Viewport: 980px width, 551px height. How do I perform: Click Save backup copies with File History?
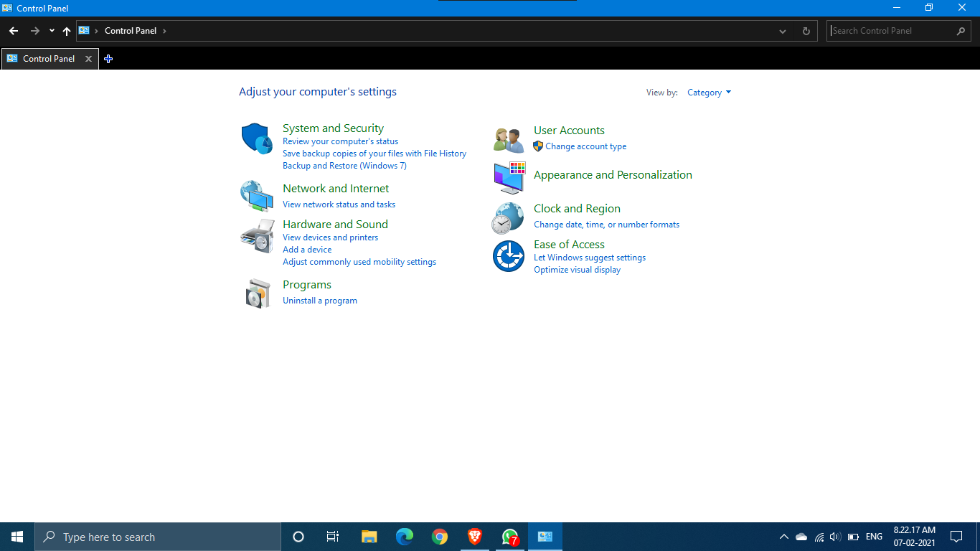(x=374, y=154)
